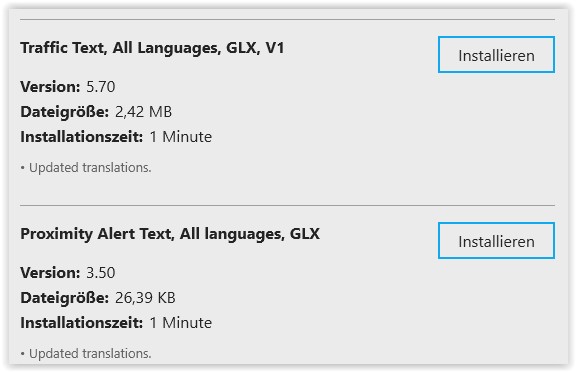
Task: Select the Traffic Text, All Languages title
Action: (152, 48)
